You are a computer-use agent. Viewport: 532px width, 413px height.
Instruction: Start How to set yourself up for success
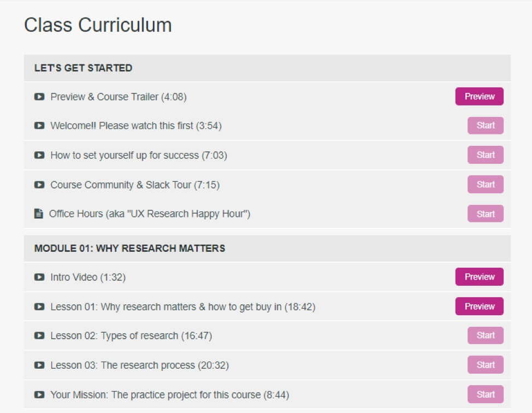pyautogui.click(x=485, y=155)
